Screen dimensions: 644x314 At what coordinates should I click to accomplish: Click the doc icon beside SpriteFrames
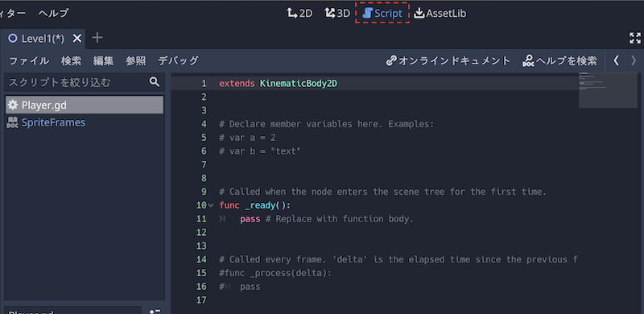point(13,122)
